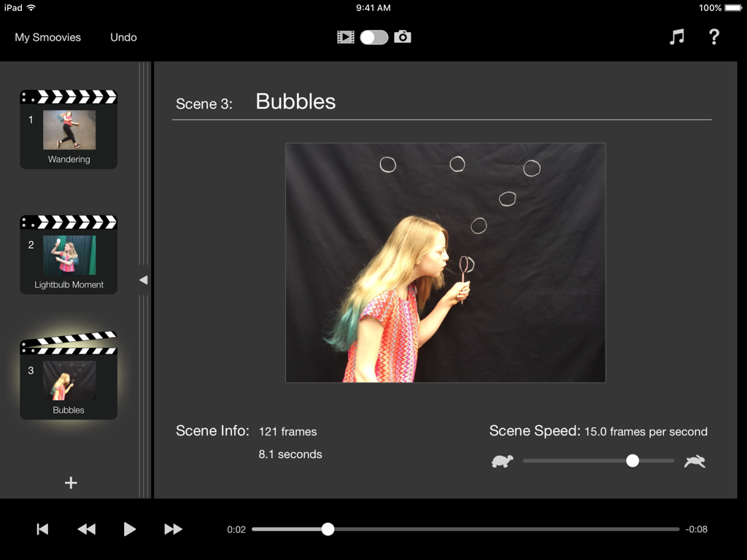Viewport: 747px width, 560px height.
Task: Adjust the Scene Speed slider handle
Action: tap(632, 461)
